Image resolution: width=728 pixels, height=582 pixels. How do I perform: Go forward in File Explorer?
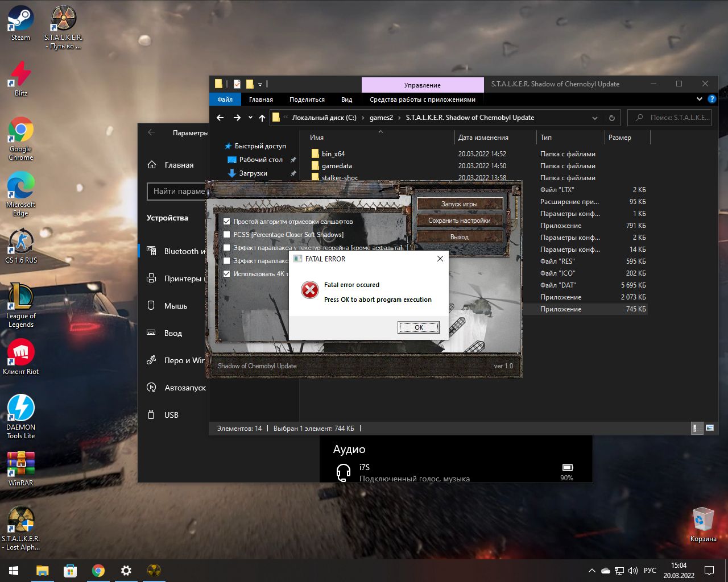pyautogui.click(x=237, y=118)
